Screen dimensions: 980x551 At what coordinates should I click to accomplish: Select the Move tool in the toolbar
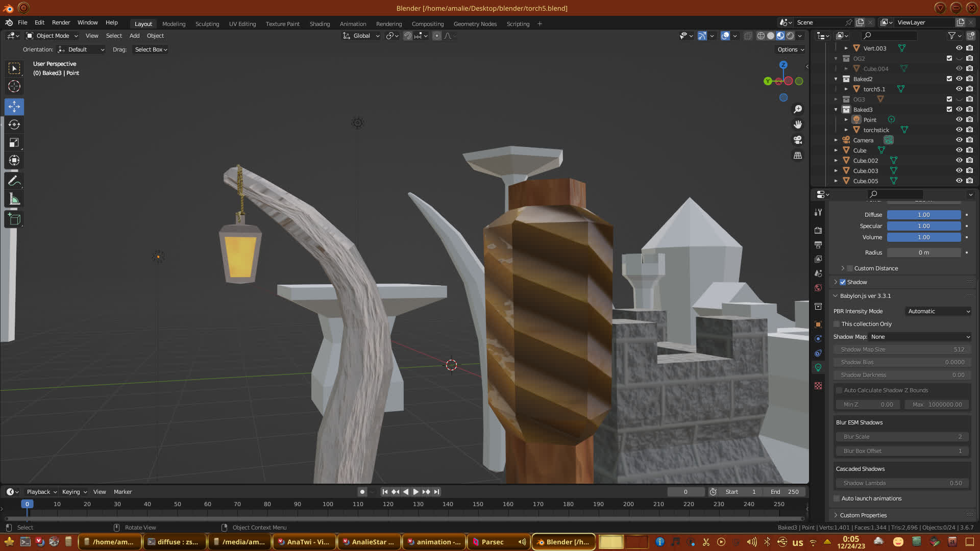14,107
